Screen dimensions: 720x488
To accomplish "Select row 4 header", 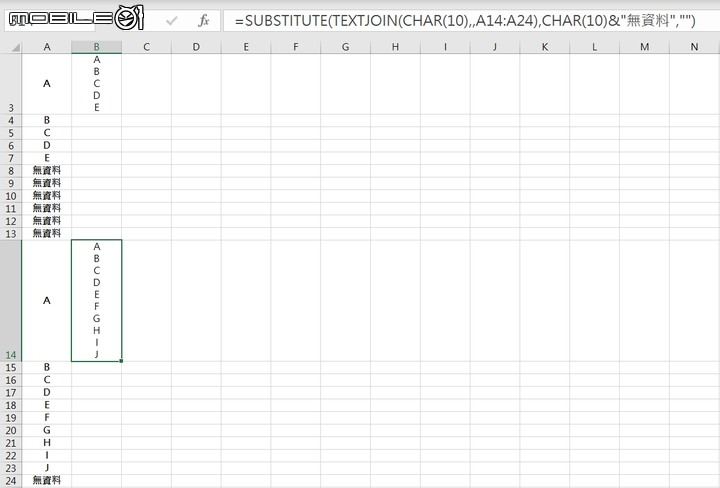I will tap(11, 121).
